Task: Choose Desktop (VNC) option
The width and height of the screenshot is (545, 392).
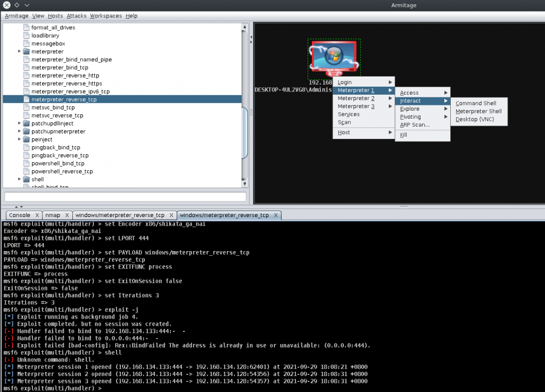Action: (x=479, y=119)
